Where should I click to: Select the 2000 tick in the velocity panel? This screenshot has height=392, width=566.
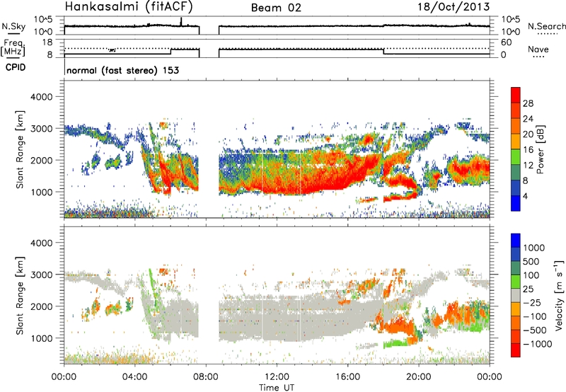coord(41,306)
